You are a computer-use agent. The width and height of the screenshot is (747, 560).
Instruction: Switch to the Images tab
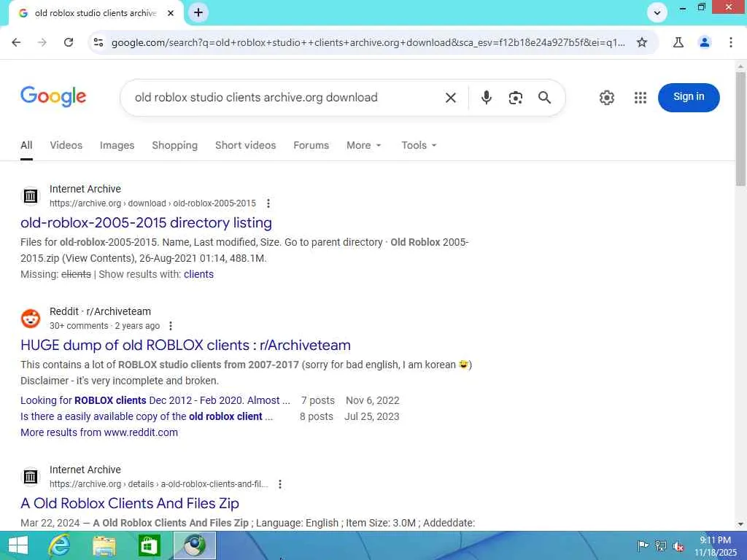pos(117,145)
